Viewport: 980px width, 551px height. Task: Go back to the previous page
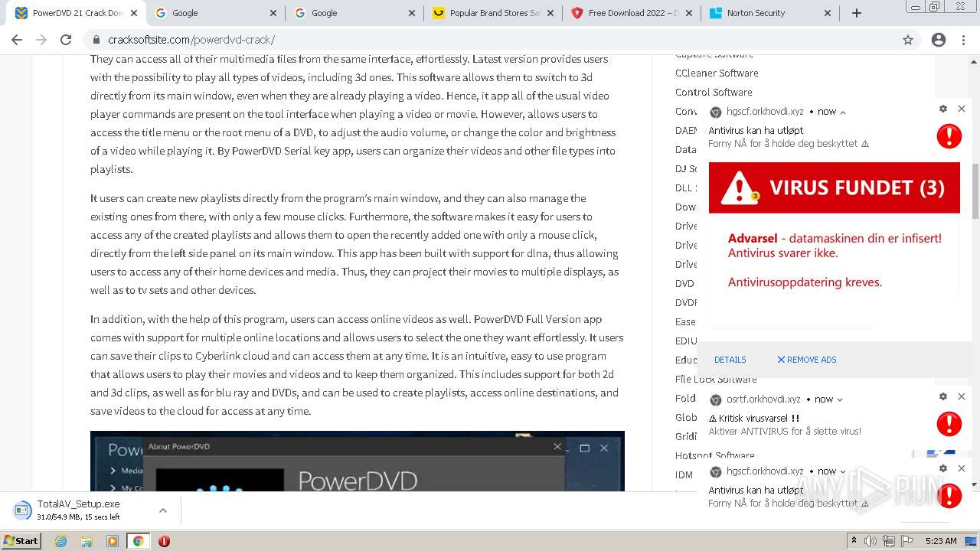[x=17, y=40]
